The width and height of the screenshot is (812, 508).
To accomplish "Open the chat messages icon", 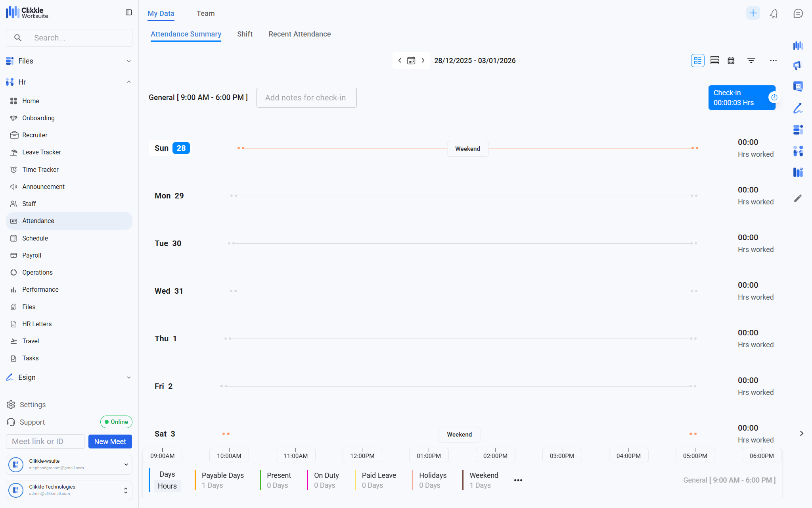I will (798, 13).
